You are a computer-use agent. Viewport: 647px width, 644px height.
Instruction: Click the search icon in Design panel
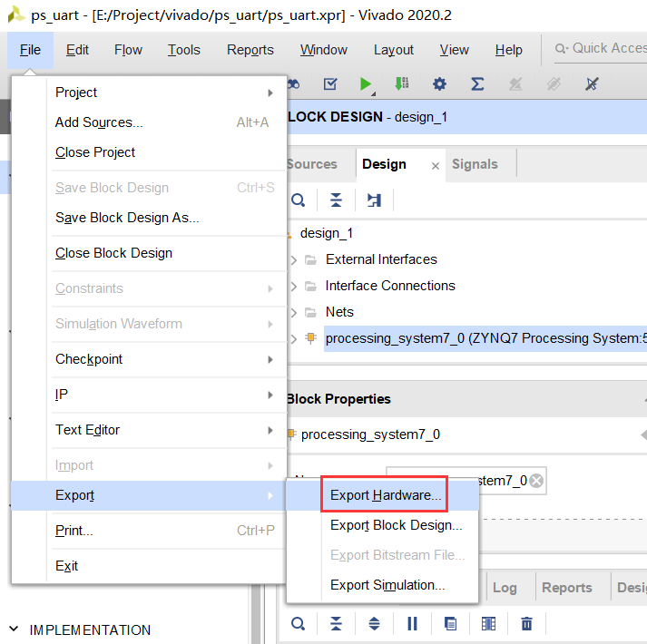(x=298, y=200)
